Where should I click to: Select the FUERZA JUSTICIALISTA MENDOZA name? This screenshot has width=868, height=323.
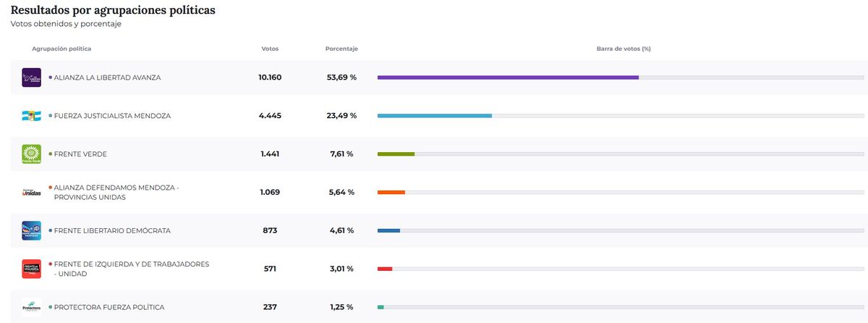pos(112,116)
